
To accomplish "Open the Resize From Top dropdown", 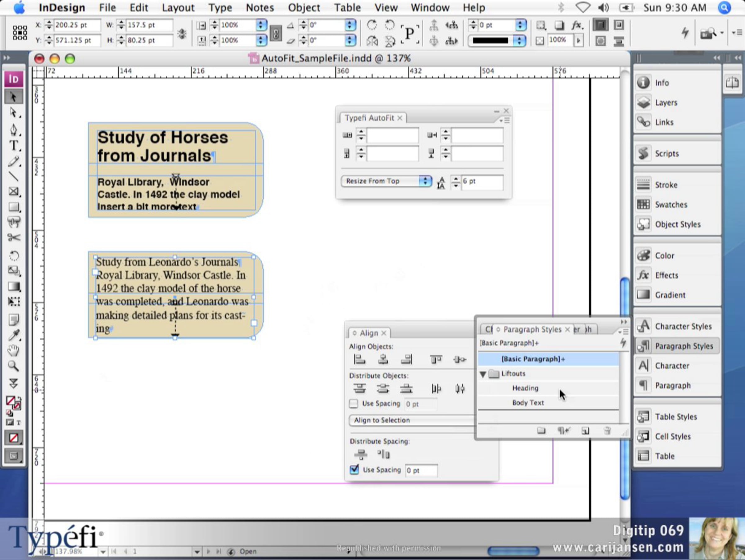I will (x=386, y=181).
